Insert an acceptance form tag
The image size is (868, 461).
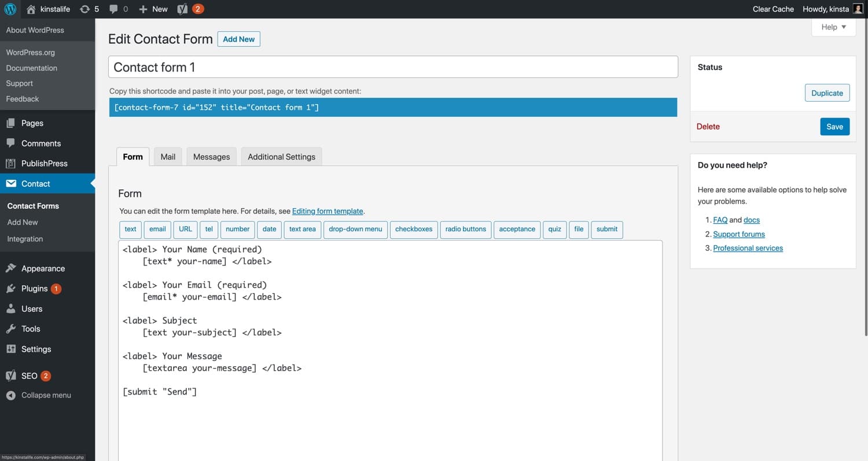(517, 230)
